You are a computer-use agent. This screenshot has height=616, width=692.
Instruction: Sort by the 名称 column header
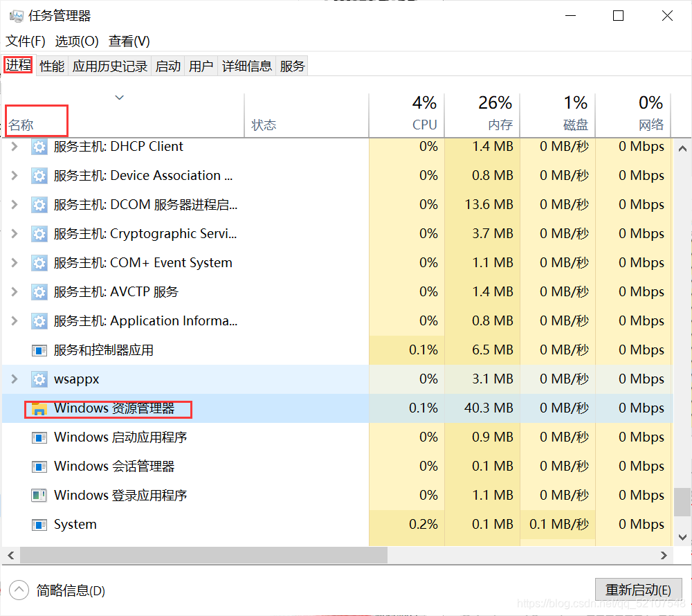pyautogui.click(x=124, y=116)
